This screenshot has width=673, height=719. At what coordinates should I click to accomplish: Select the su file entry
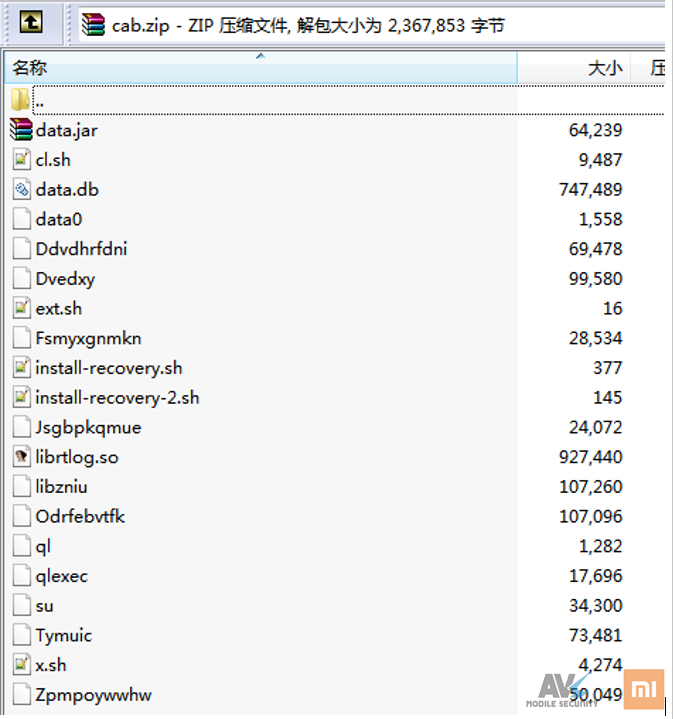44,606
